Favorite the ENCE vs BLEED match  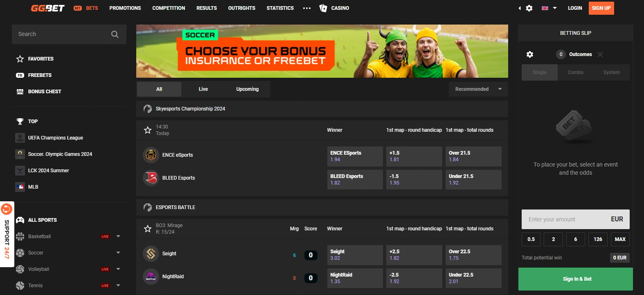point(148,130)
